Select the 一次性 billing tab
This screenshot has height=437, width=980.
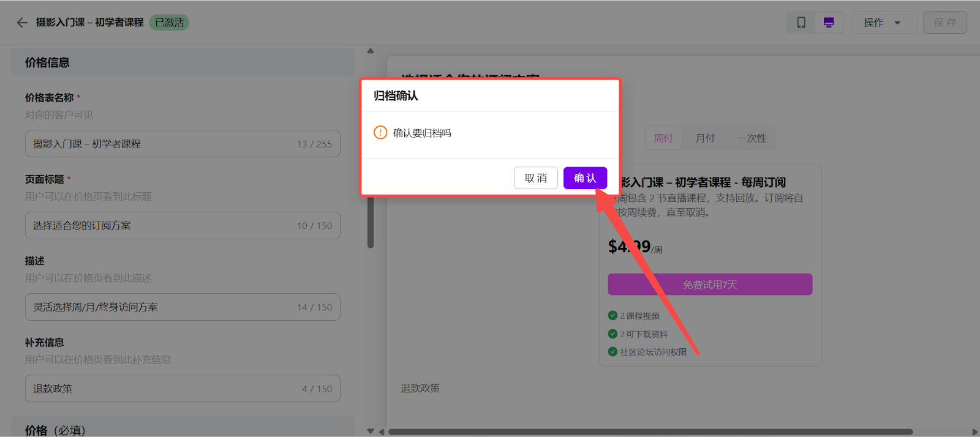752,138
